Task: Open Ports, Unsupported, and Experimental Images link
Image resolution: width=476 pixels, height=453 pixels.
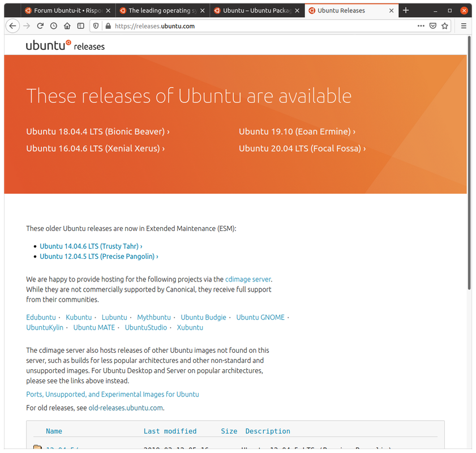Action: (x=113, y=395)
